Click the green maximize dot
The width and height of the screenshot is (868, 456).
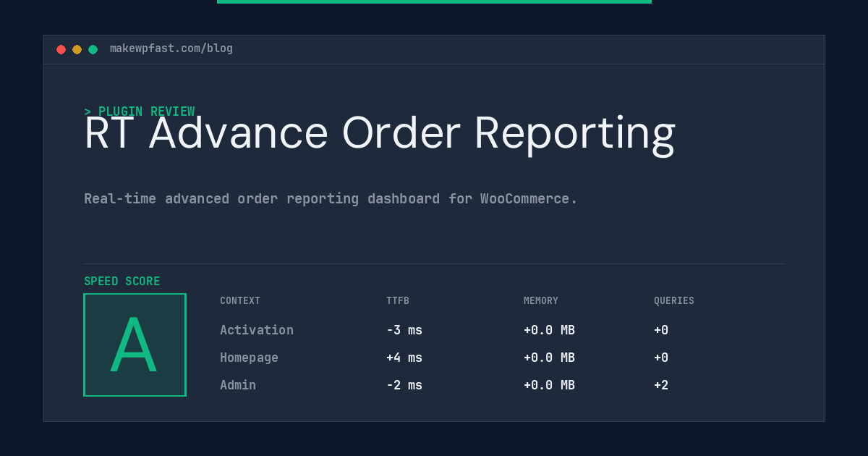(x=93, y=49)
